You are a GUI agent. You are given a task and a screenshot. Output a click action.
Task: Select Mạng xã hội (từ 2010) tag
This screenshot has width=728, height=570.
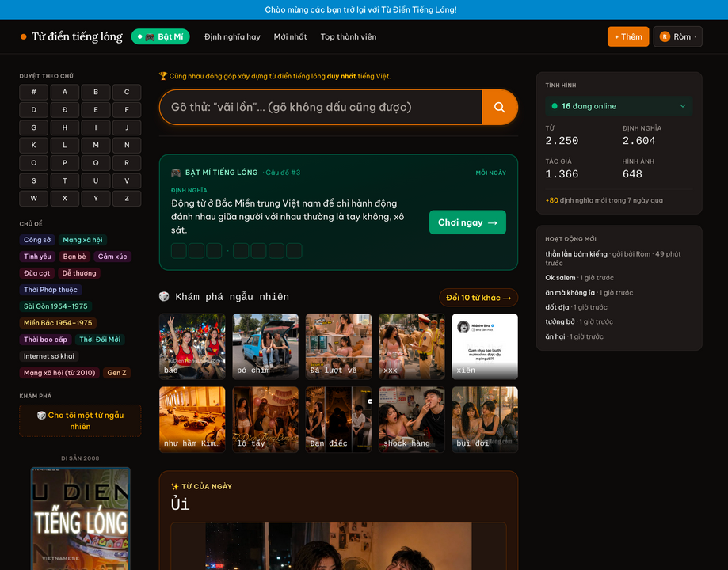point(59,373)
